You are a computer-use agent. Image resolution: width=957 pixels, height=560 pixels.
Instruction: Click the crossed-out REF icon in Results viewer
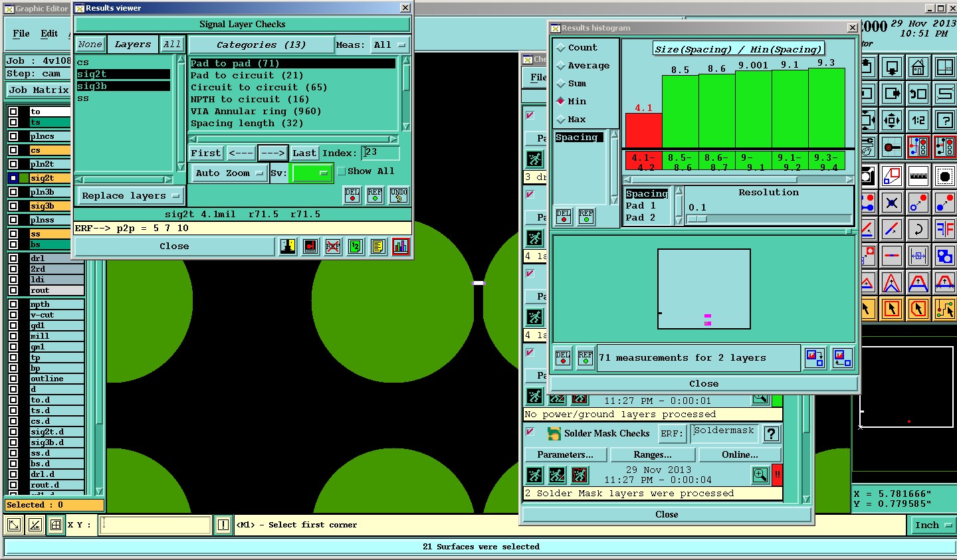(333, 246)
